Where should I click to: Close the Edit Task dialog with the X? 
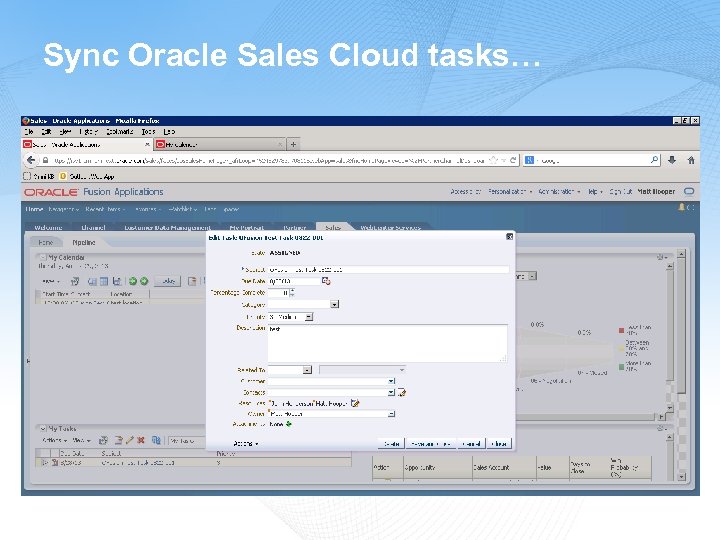click(509, 236)
